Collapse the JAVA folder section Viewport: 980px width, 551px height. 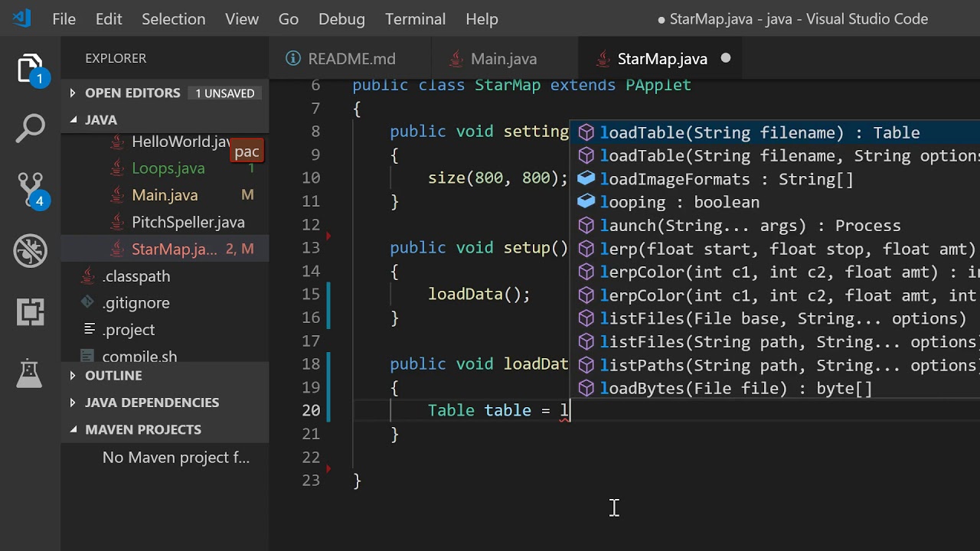[x=165, y=119]
